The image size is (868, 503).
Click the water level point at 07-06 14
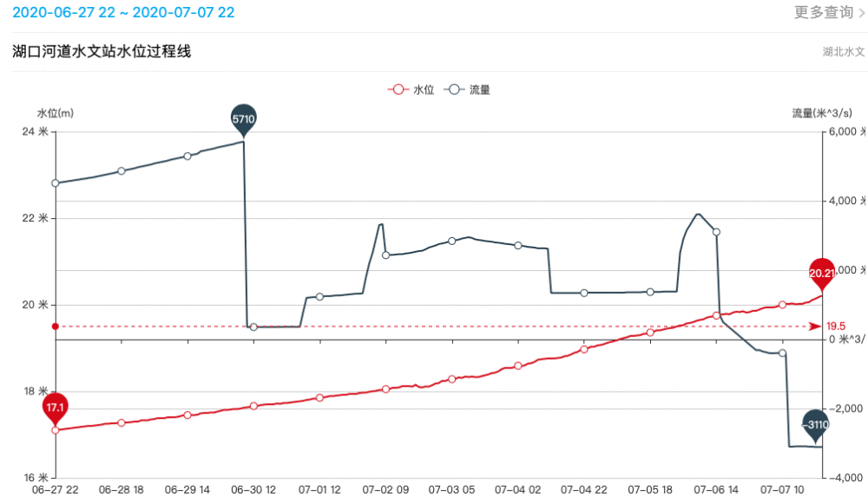pos(716,315)
